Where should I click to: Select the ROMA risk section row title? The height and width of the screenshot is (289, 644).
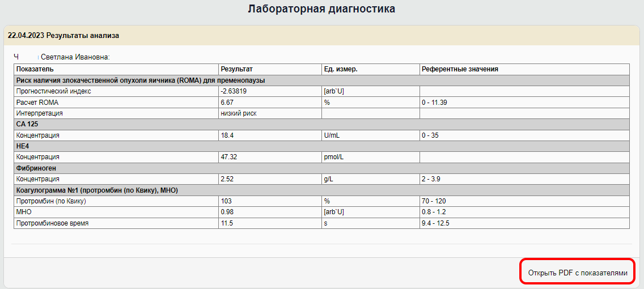tap(141, 80)
